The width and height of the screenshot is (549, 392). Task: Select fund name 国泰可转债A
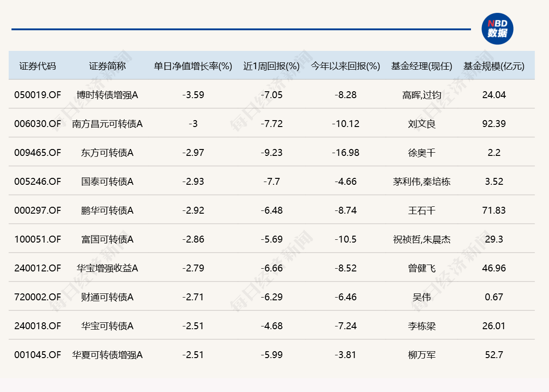coord(107,182)
